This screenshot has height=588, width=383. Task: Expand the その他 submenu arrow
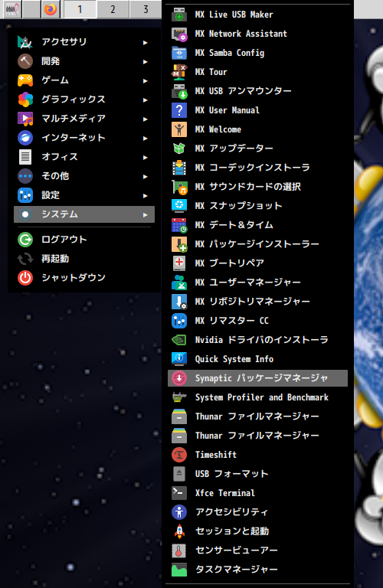[146, 176]
